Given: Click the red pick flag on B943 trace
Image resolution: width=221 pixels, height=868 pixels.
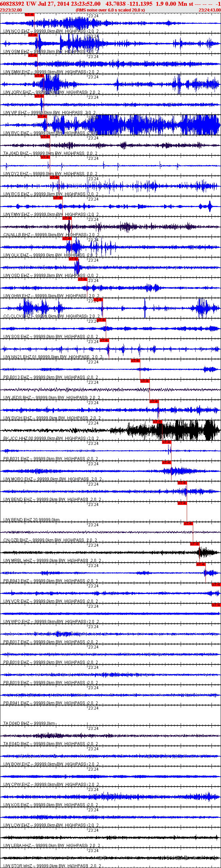Looking at the screenshot, I should point(201,564).
